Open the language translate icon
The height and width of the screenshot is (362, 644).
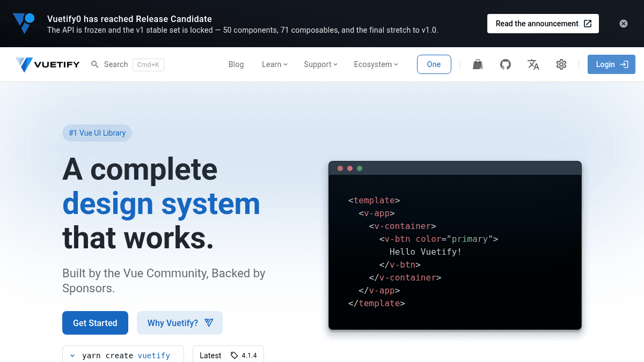point(533,64)
